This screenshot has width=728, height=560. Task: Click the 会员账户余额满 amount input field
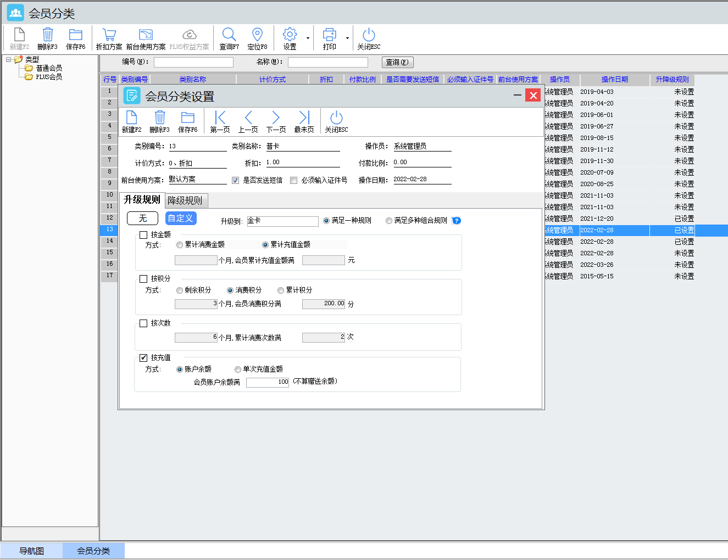coord(268,382)
